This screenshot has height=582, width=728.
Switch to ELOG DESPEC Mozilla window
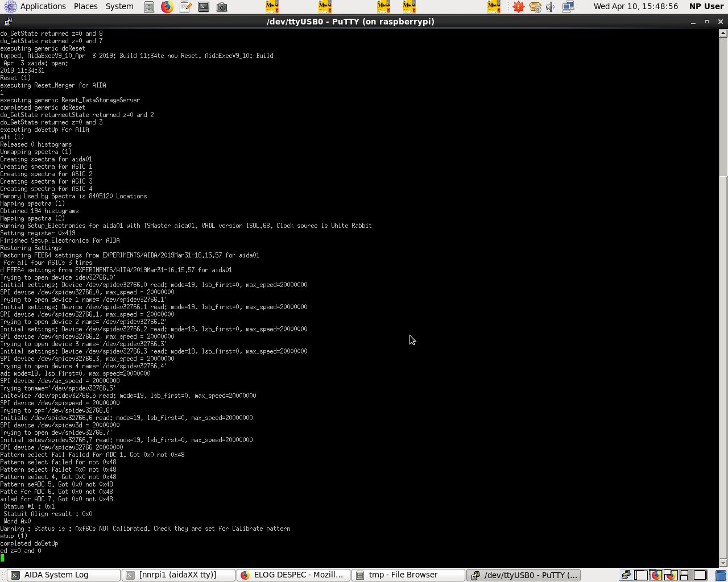pyautogui.click(x=292, y=575)
